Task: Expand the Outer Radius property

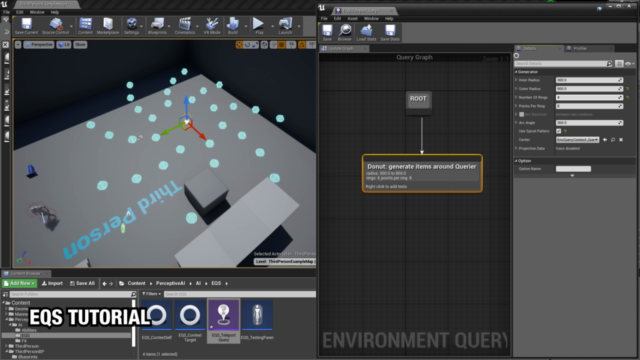Action: pos(516,89)
